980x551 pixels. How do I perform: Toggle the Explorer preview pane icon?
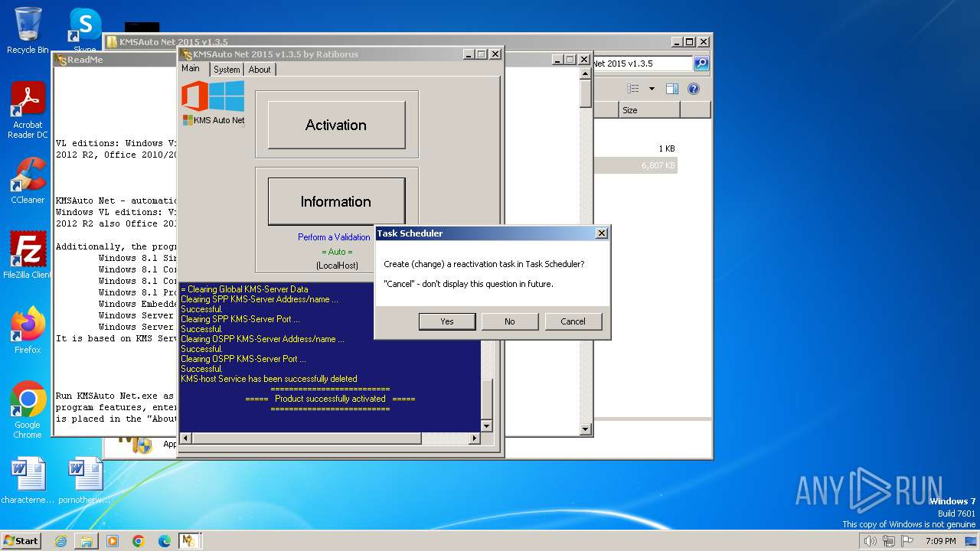pos(671,89)
